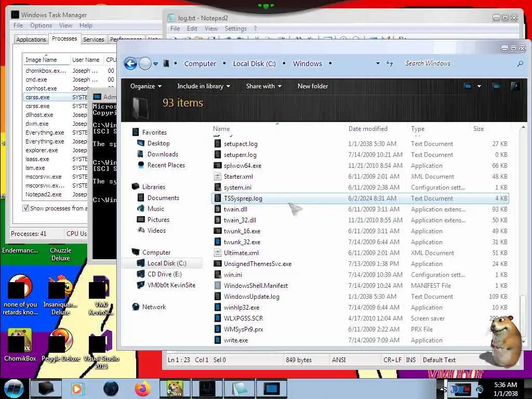The height and width of the screenshot is (399, 532).
Task: Open the Documents library
Action: (163, 198)
